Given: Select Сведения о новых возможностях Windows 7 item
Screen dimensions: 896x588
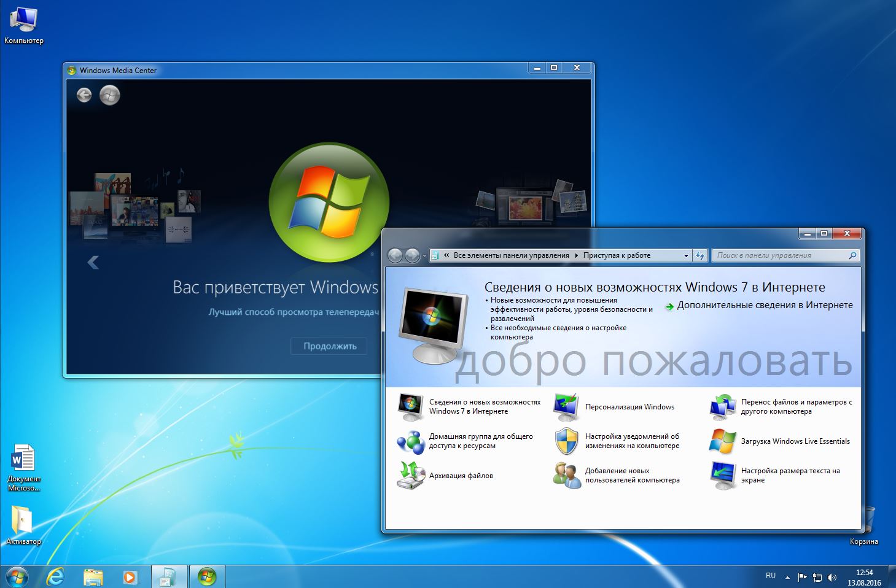Looking at the screenshot, I should tap(470, 407).
